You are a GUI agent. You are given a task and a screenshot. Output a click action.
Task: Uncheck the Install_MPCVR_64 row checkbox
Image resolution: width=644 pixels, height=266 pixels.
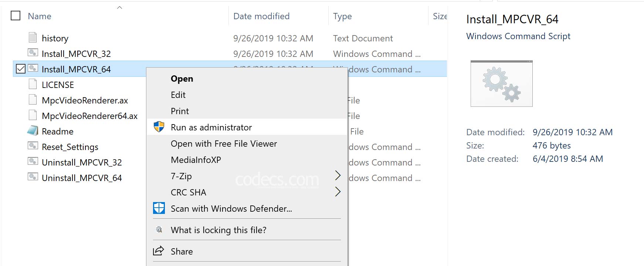point(21,69)
